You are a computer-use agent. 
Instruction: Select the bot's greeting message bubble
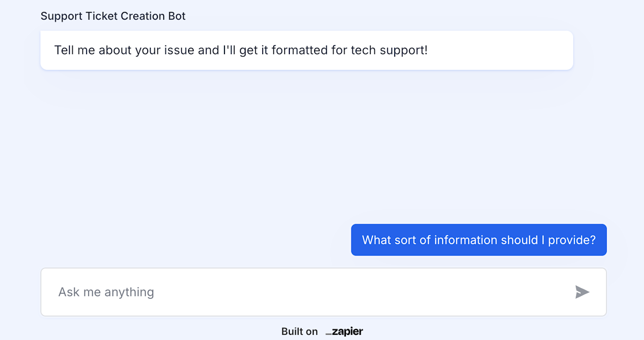[306, 50]
